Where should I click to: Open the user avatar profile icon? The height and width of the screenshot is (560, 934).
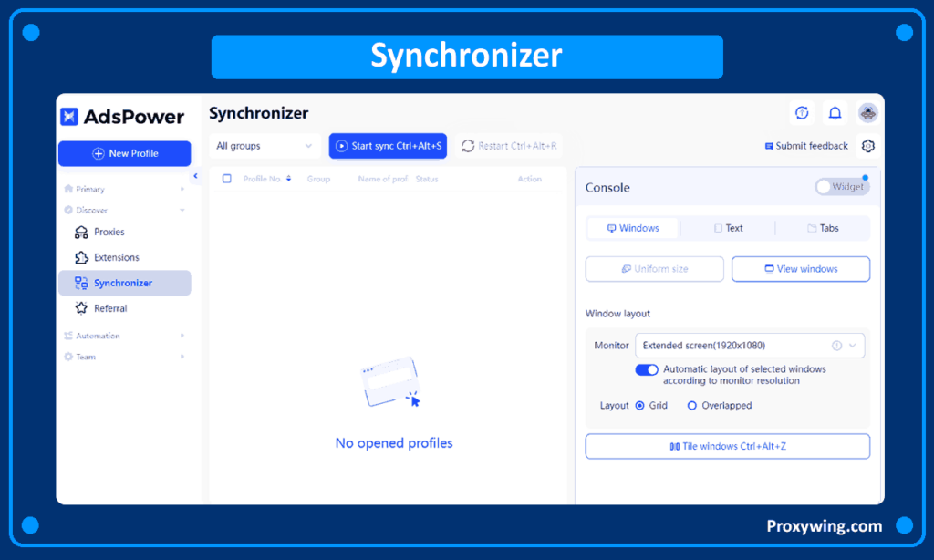867,113
